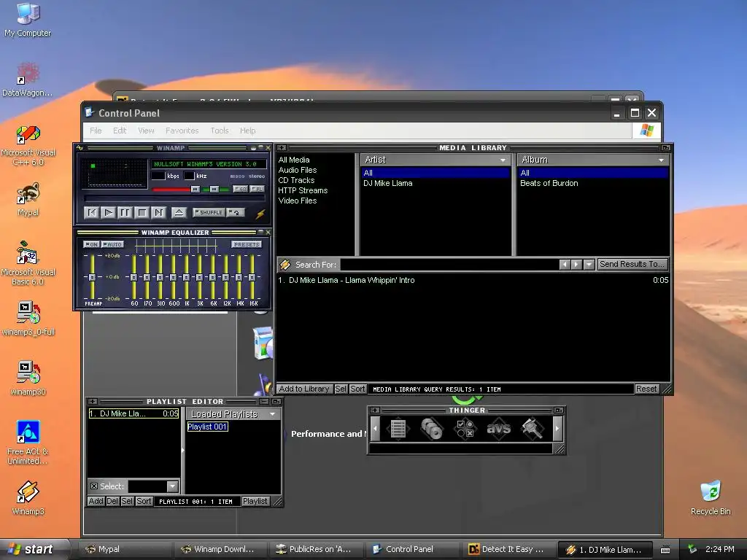
Task: Click Add to Library button
Action: [304, 389]
